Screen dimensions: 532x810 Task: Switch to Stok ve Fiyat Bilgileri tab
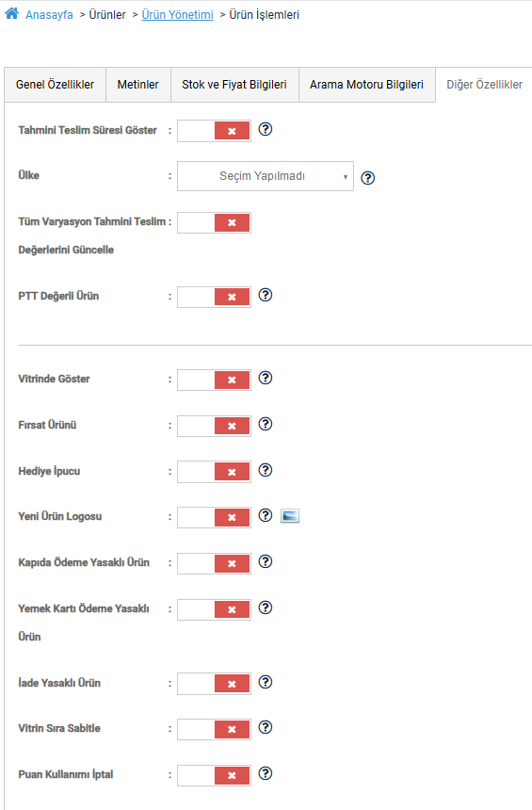coord(234,85)
